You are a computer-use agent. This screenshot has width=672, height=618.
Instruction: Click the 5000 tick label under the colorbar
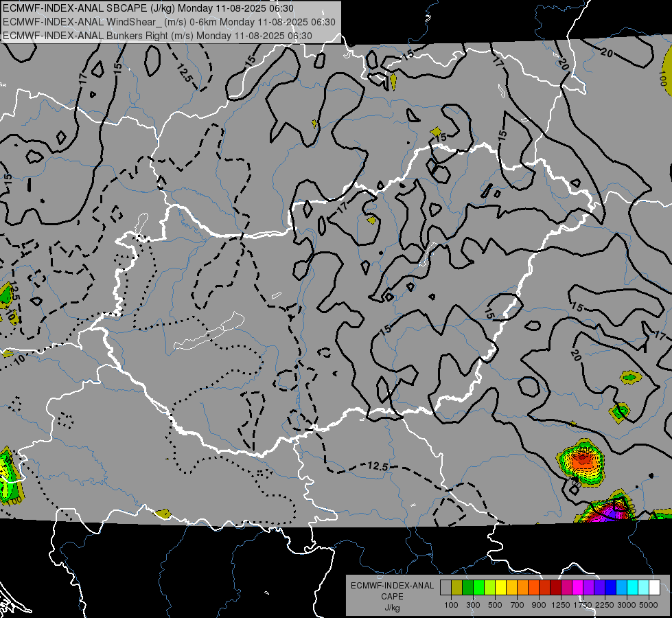point(649,605)
